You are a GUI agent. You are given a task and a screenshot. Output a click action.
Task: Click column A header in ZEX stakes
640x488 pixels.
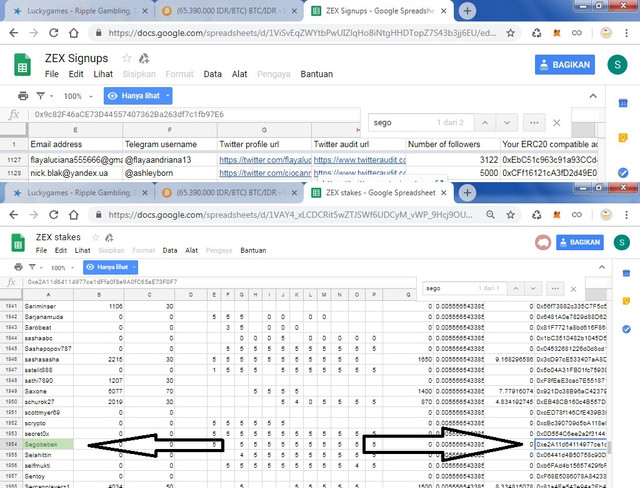click(x=48, y=295)
